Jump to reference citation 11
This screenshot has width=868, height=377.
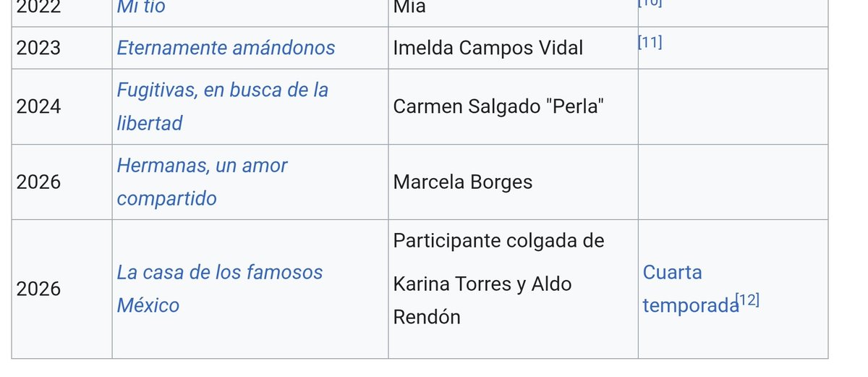[650, 42]
